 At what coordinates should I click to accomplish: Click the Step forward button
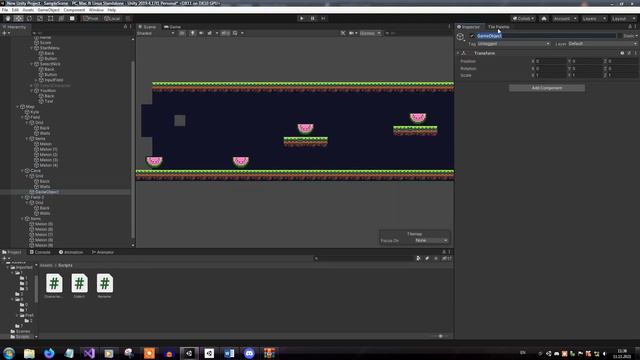tap(323, 18)
